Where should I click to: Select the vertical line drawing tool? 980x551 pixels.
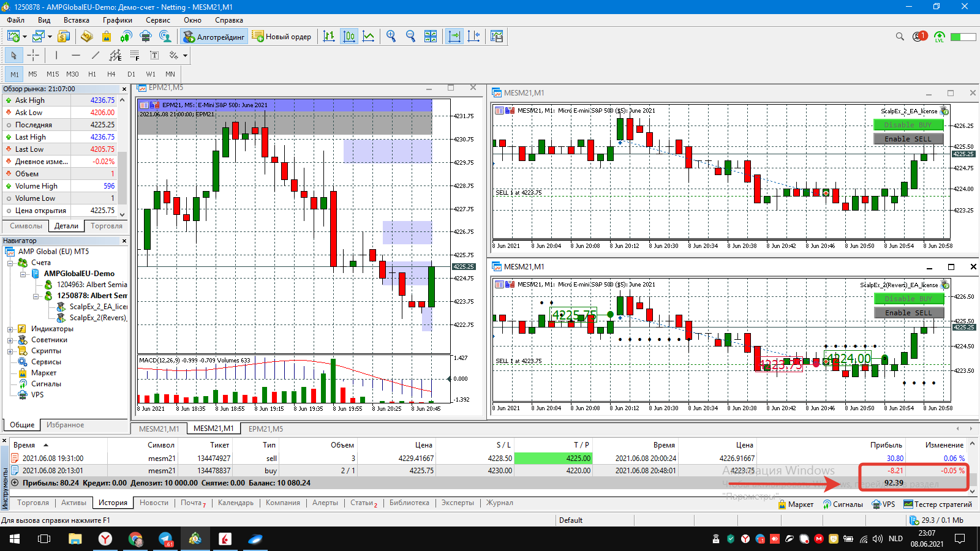tap(56, 56)
